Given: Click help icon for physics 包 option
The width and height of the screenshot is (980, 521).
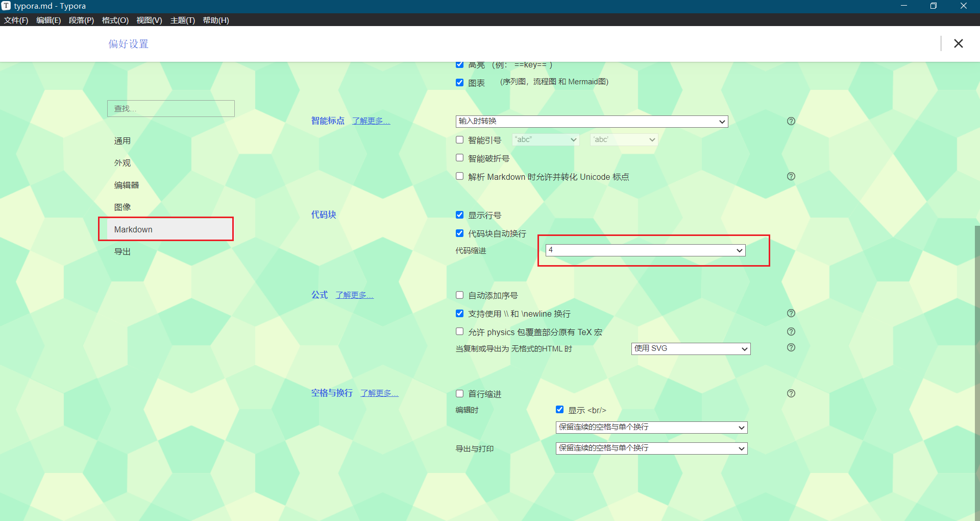Looking at the screenshot, I should 791,331.
